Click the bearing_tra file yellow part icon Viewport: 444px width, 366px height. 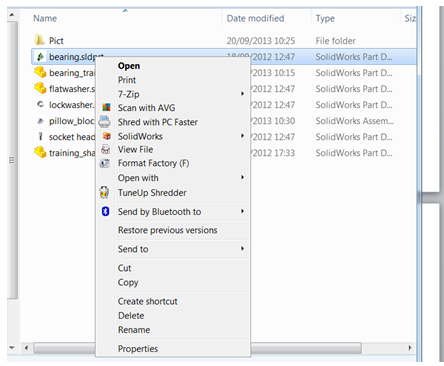40,72
